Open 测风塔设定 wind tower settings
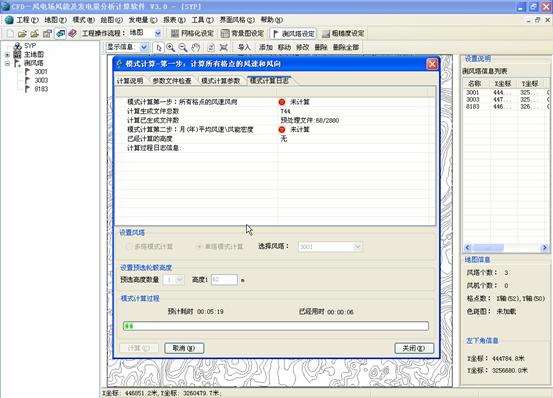The image size is (553, 398). (293, 33)
